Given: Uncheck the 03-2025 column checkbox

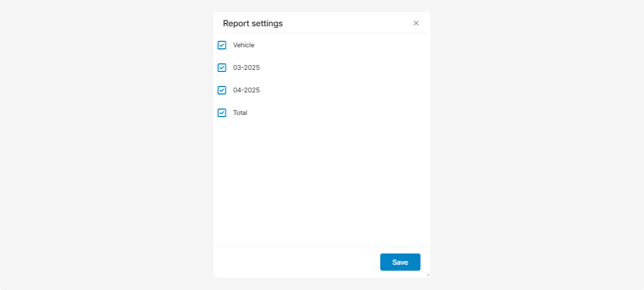Looking at the screenshot, I should pyautogui.click(x=222, y=68).
